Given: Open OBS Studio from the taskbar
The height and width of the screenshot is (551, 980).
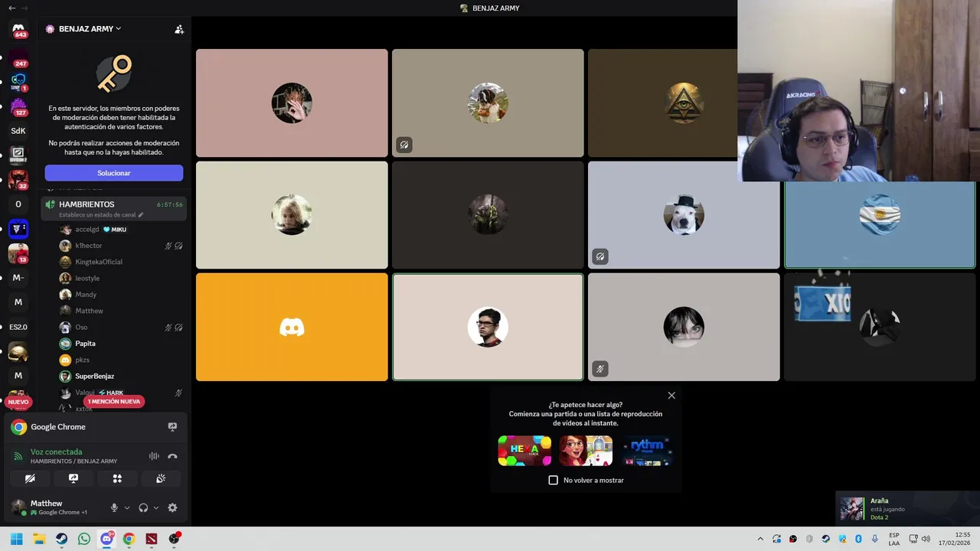Looking at the screenshot, I should (x=175, y=539).
